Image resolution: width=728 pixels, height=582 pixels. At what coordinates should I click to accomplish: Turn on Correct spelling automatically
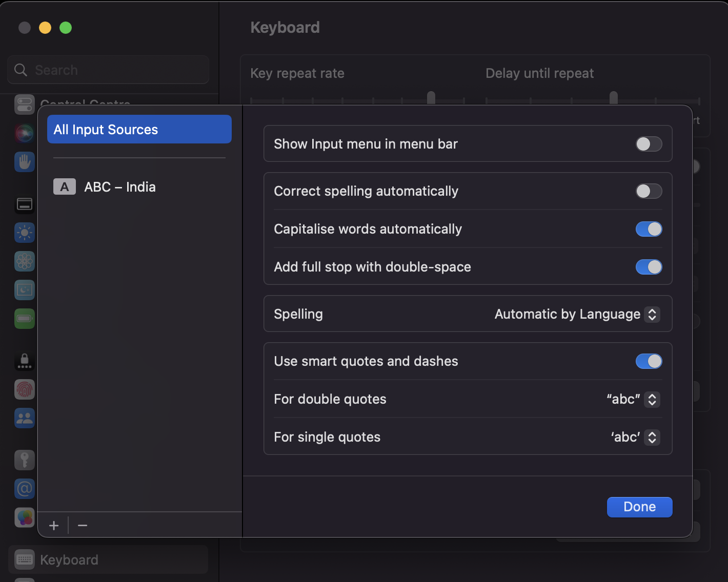(649, 191)
